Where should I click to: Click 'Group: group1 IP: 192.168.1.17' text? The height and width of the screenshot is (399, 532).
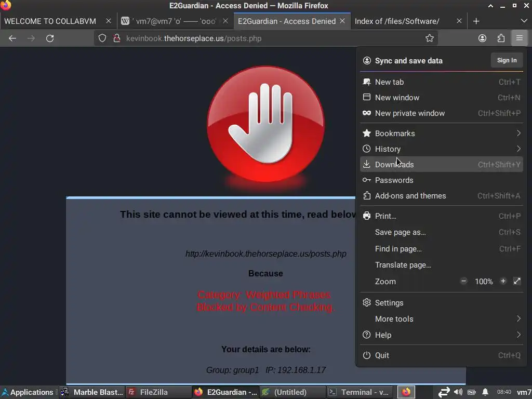(265, 370)
